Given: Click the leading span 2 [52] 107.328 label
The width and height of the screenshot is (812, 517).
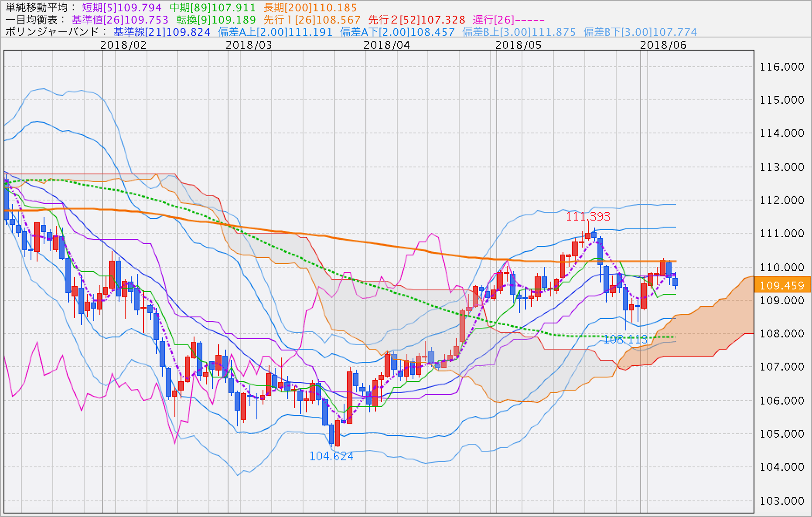Looking at the screenshot, I should (416, 20).
